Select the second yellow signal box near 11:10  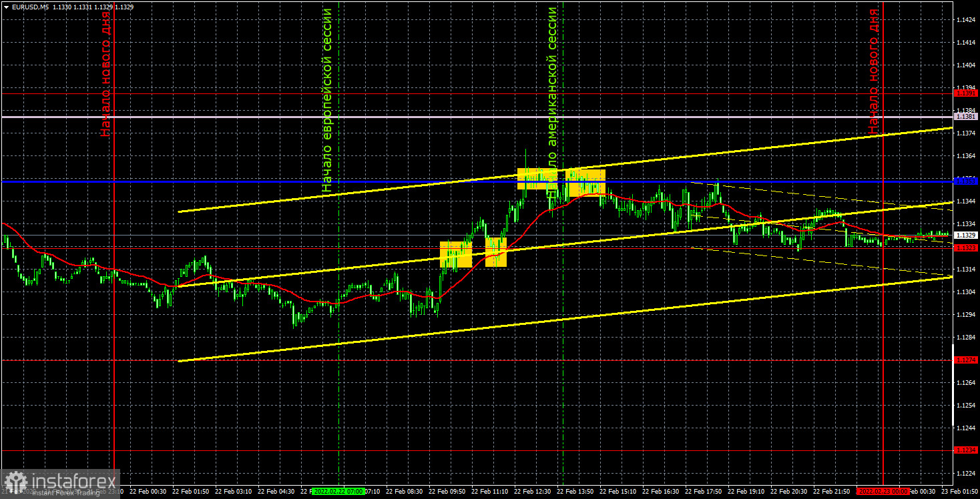click(495, 252)
